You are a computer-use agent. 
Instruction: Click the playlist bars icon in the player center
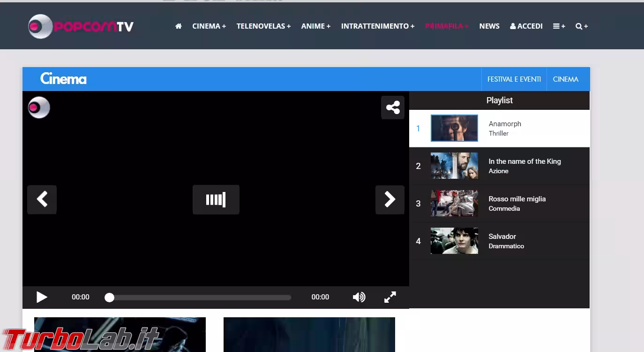click(216, 199)
